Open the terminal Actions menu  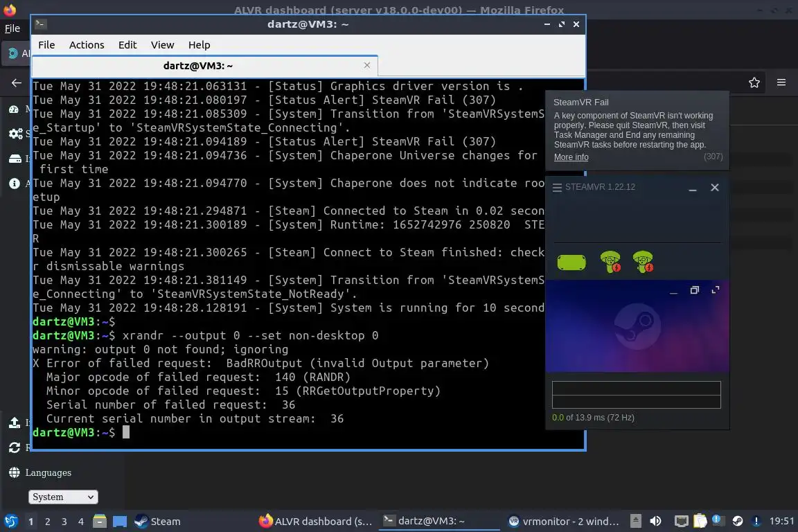(x=87, y=45)
